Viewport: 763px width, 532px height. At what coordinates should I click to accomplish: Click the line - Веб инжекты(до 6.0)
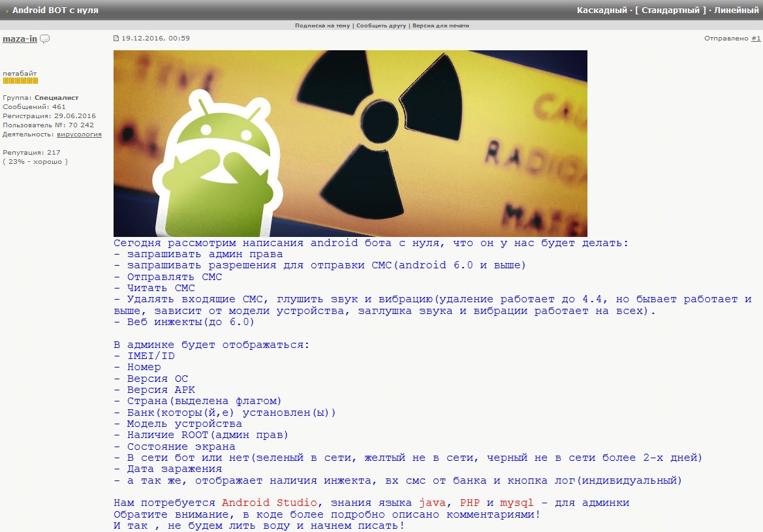tap(184, 322)
